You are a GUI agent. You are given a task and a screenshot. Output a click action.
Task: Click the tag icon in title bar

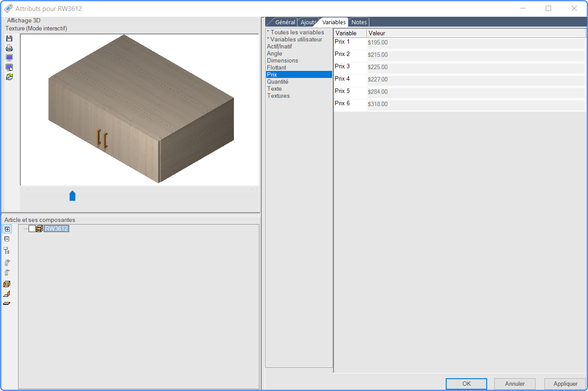pyautogui.click(x=8, y=8)
